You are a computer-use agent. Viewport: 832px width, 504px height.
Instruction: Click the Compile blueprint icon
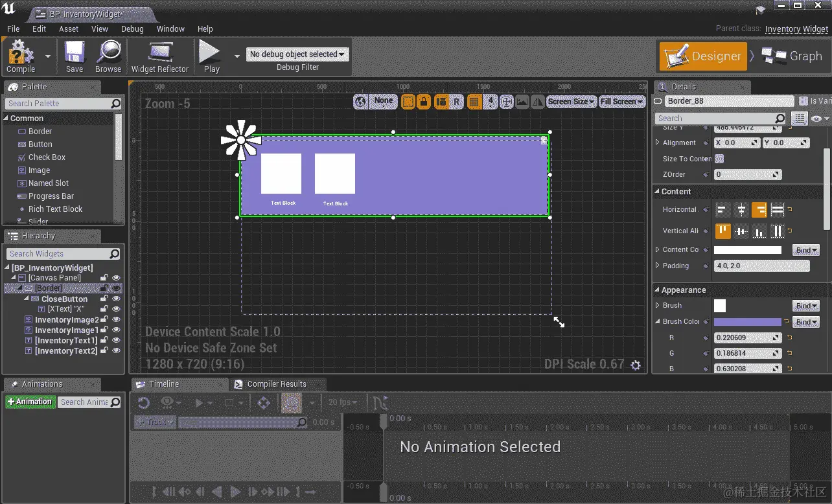[x=21, y=52]
